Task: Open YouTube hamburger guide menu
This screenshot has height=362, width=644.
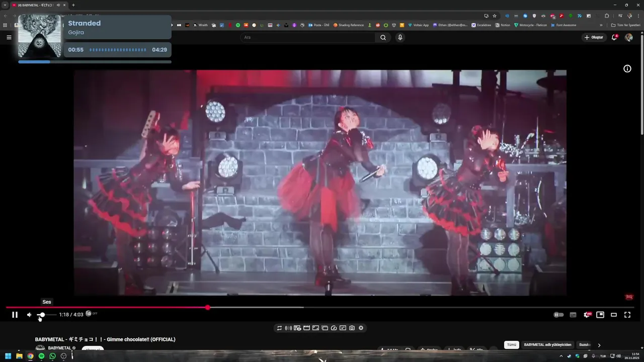Action: point(9,37)
